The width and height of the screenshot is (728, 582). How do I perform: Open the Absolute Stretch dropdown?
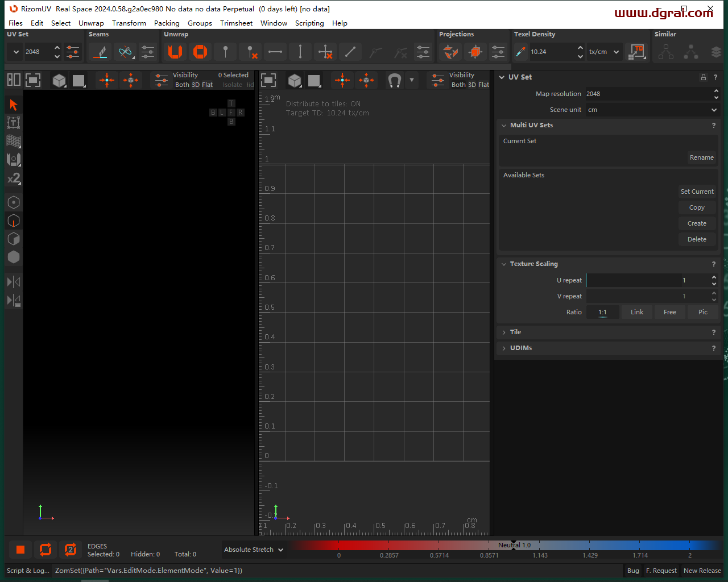tap(254, 550)
